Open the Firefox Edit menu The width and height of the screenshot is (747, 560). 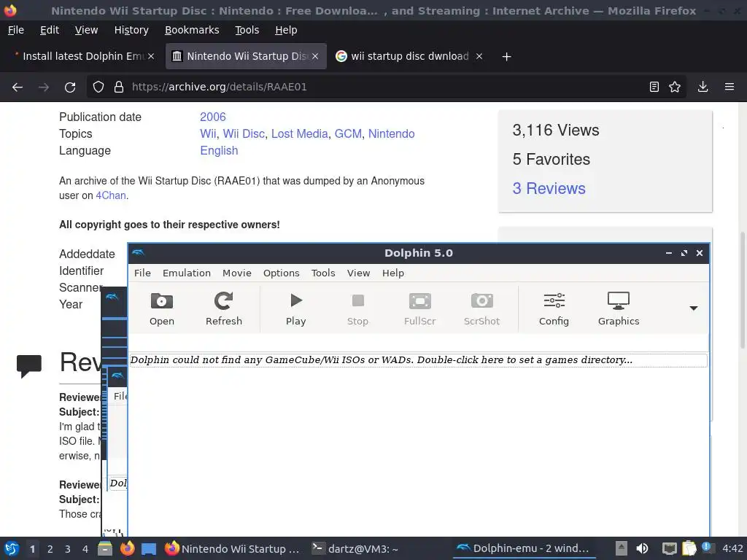coord(50,30)
